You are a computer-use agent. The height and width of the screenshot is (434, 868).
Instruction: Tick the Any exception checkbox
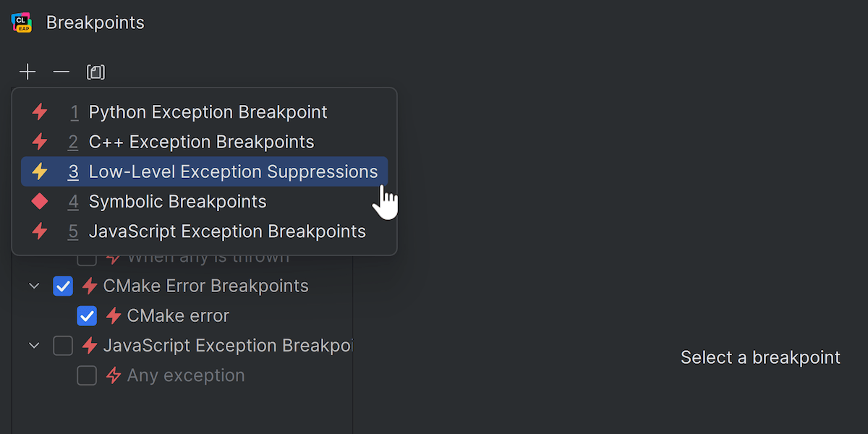[87, 375]
